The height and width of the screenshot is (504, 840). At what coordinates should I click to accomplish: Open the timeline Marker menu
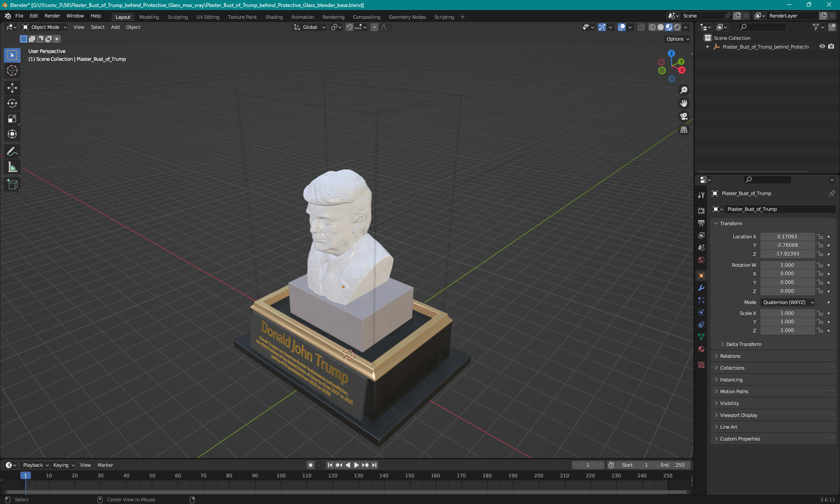(105, 465)
